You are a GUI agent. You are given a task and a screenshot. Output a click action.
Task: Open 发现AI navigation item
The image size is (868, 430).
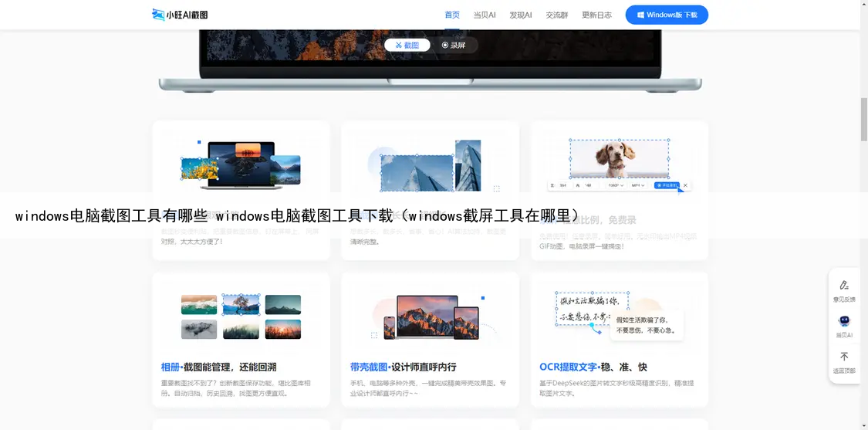point(521,15)
